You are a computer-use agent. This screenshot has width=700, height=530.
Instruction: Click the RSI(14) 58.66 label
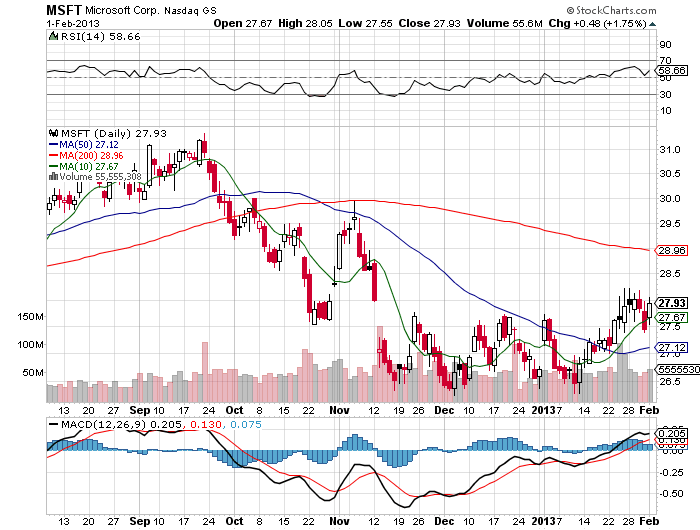pyautogui.click(x=100, y=36)
